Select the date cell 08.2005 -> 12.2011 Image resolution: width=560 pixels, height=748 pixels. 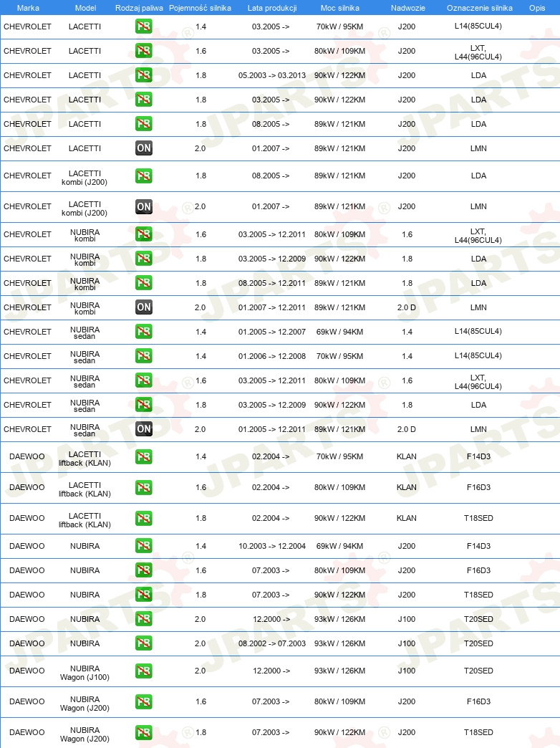click(x=272, y=283)
